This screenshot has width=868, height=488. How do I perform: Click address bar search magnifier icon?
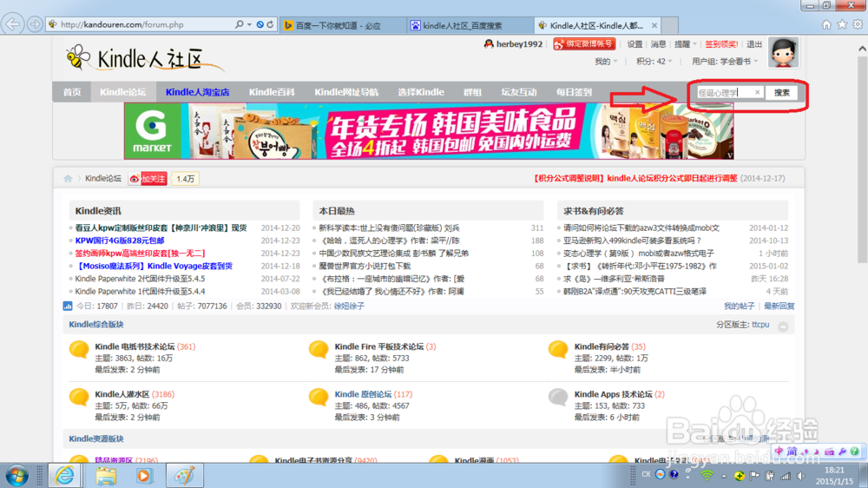(240, 24)
